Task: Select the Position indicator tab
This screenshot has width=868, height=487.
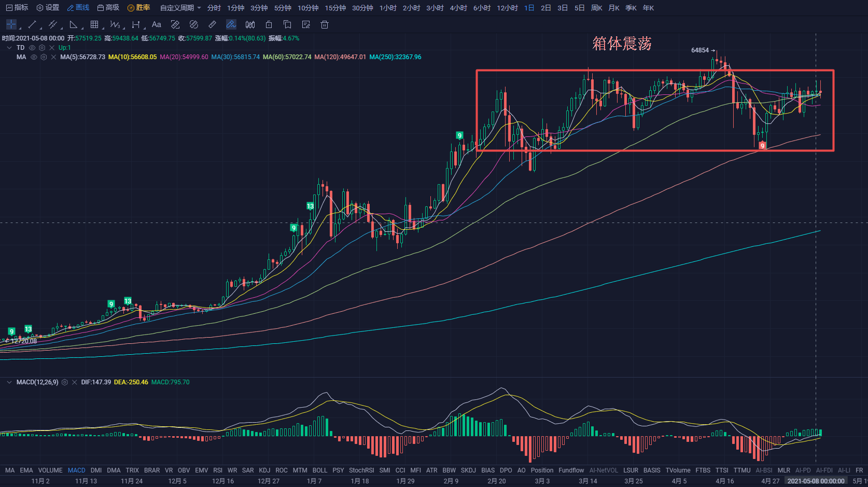Action: click(542, 470)
